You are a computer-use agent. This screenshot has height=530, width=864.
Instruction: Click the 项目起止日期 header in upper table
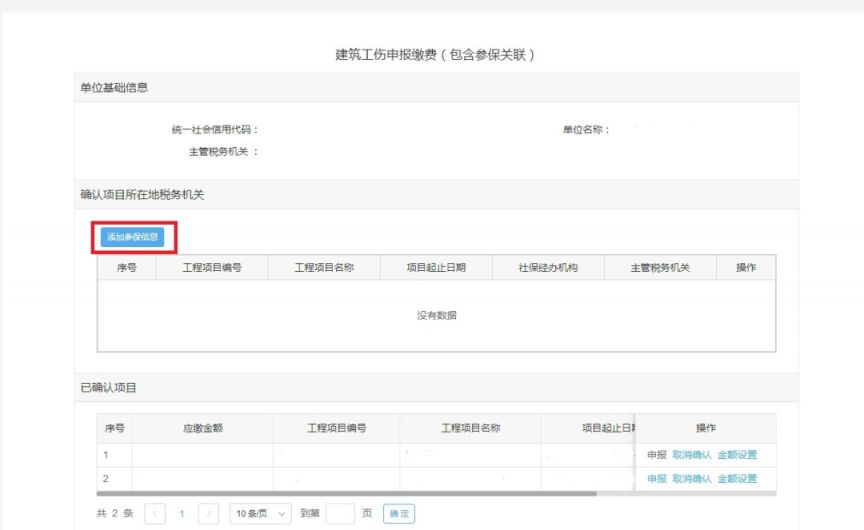pos(436,268)
